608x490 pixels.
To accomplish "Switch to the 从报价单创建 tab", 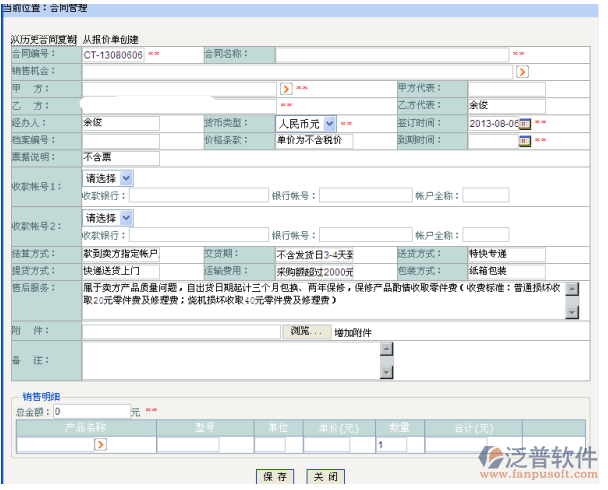I will click(114, 38).
